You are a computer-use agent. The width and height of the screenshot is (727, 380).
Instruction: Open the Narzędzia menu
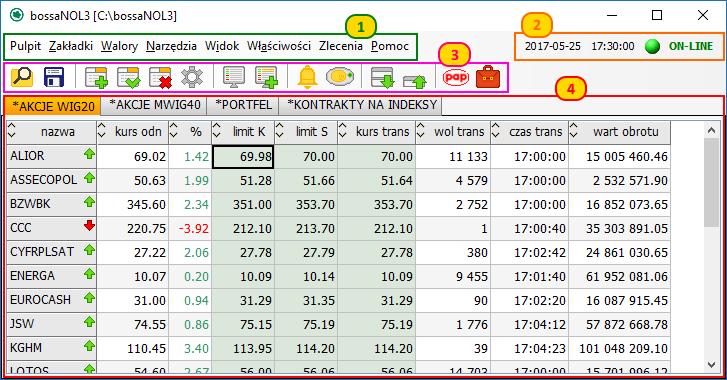[171, 46]
